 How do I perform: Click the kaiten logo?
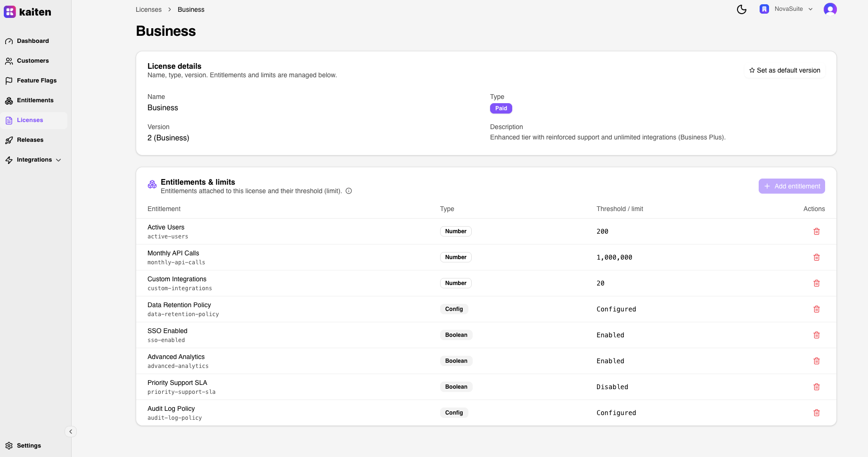coord(28,12)
